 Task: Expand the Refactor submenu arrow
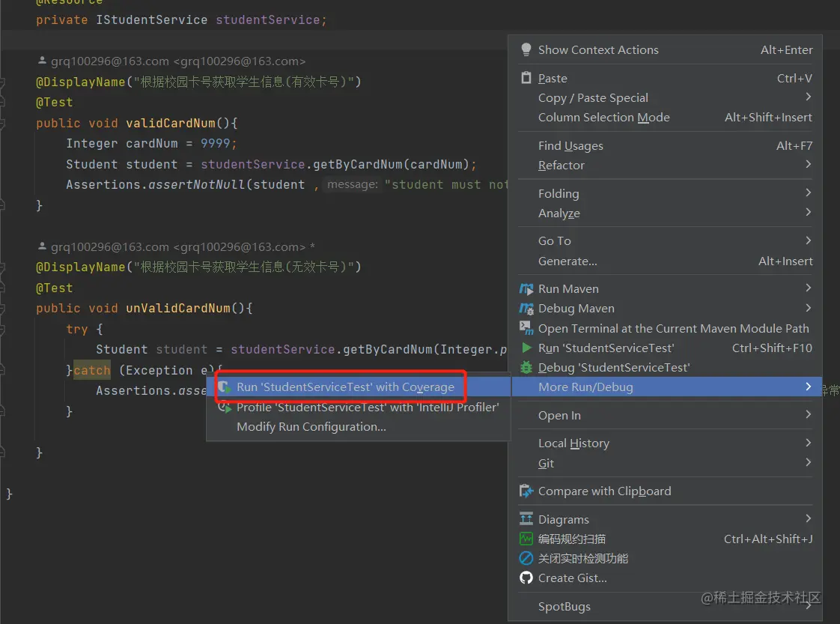pos(808,165)
